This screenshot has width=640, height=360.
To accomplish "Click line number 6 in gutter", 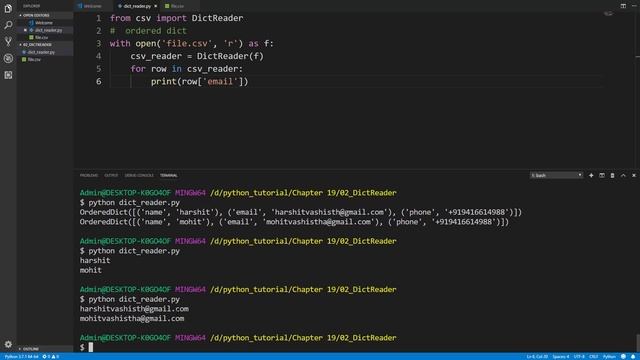I will pyautogui.click(x=98, y=81).
